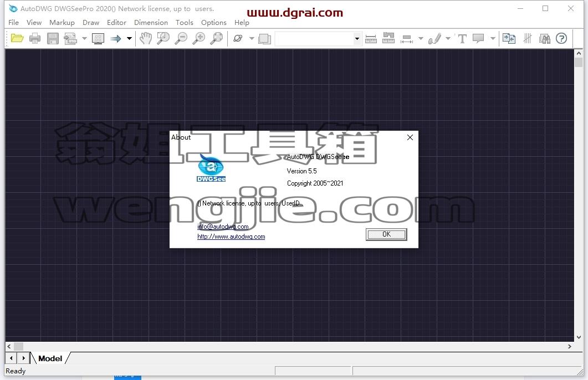The width and height of the screenshot is (588, 380).
Task: Click the horizontal scrollbar thumb
Action: point(18,346)
